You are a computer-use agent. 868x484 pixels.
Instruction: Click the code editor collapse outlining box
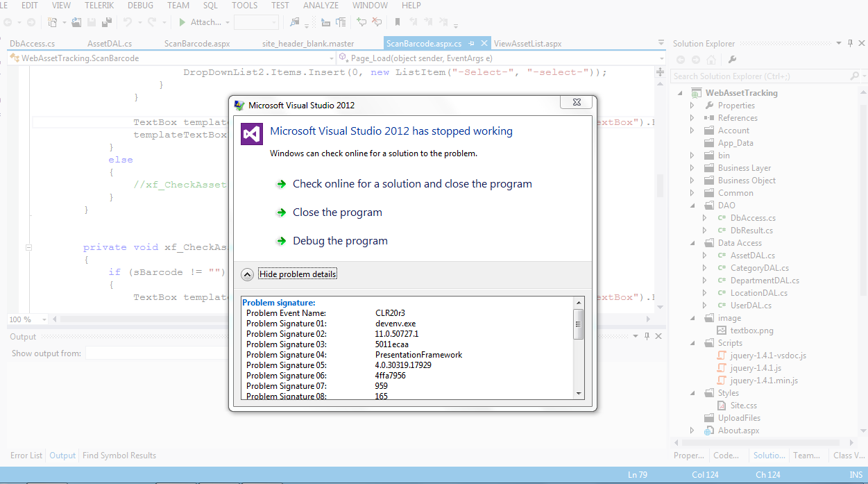tap(28, 247)
